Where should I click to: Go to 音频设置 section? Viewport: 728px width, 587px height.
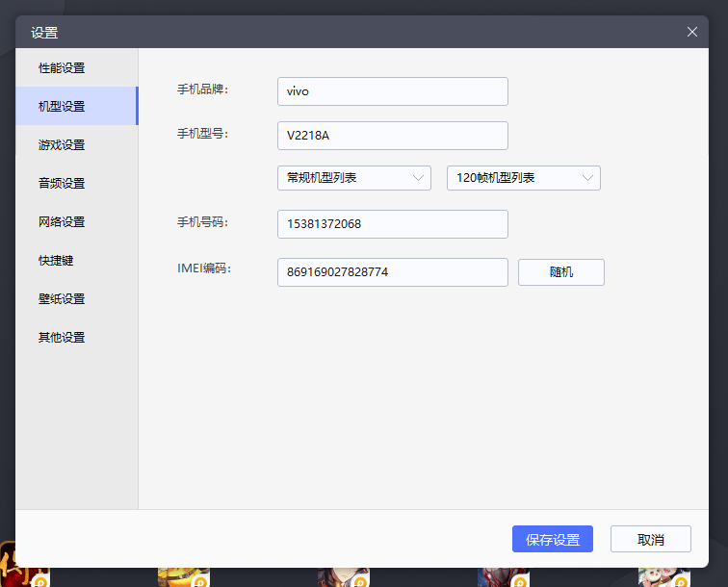pyautogui.click(x=62, y=184)
